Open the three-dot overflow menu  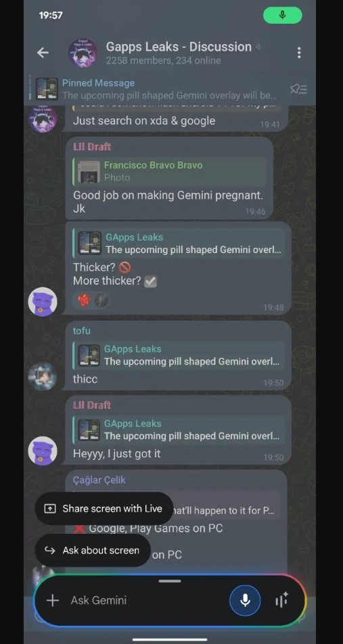298,53
